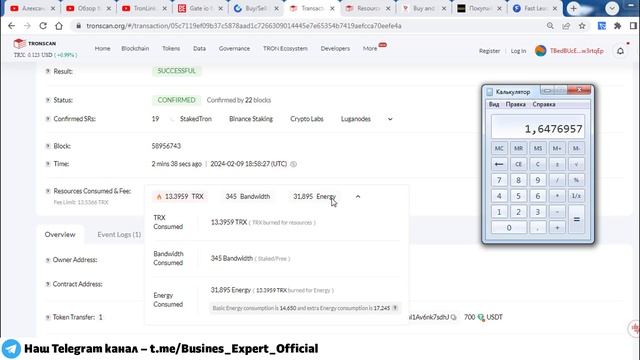640x360 pixels.
Task: Open block 58956743
Action: [166, 146]
